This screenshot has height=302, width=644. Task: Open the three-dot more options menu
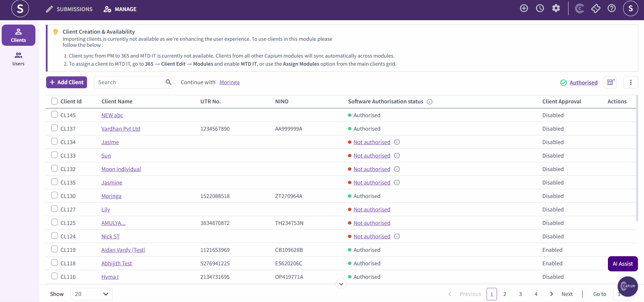pos(631,82)
